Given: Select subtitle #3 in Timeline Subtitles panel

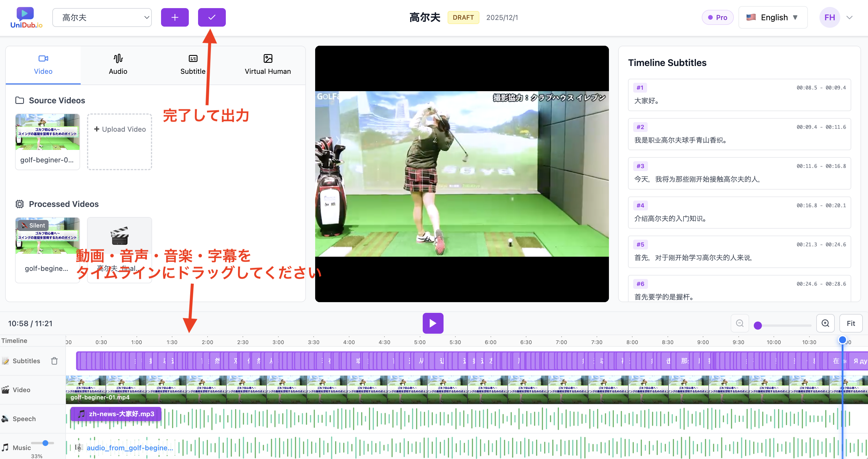Looking at the screenshot, I should click(x=739, y=173).
